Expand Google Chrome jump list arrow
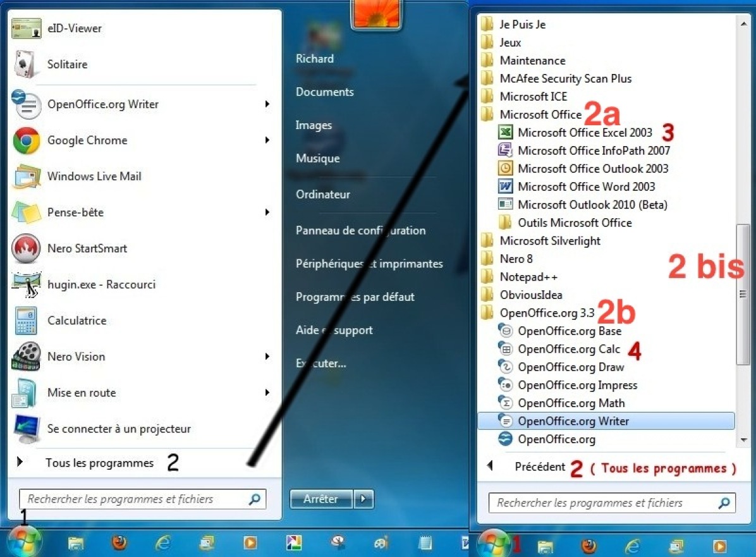The height and width of the screenshot is (557, 756). click(x=267, y=140)
